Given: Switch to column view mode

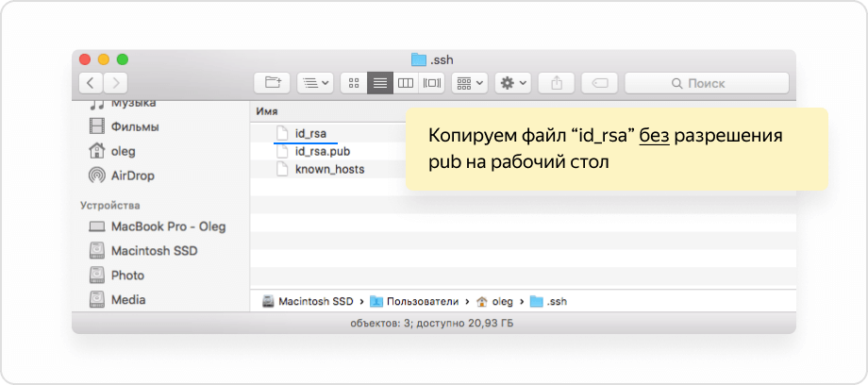Looking at the screenshot, I should 406,83.
